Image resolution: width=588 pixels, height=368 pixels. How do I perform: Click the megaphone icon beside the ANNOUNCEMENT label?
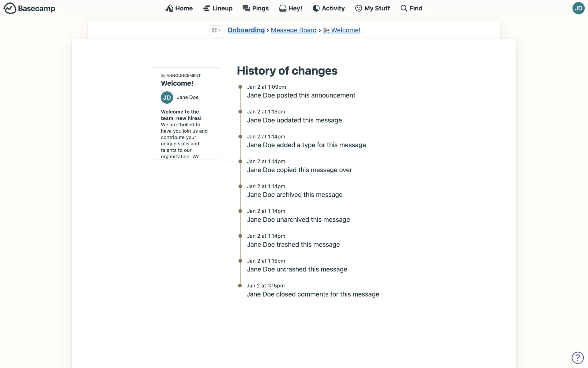(163, 75)
